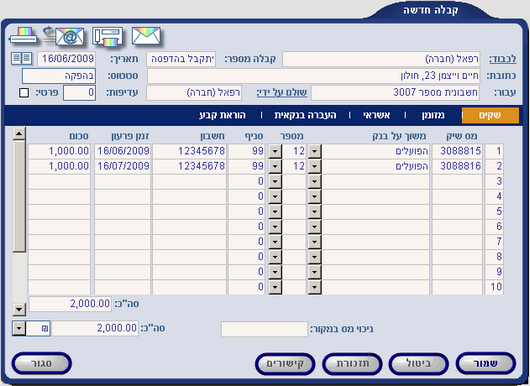Click the printer icon in the toolbar
This screenshot has width=530, height=386.
click(x=23, y=36)
